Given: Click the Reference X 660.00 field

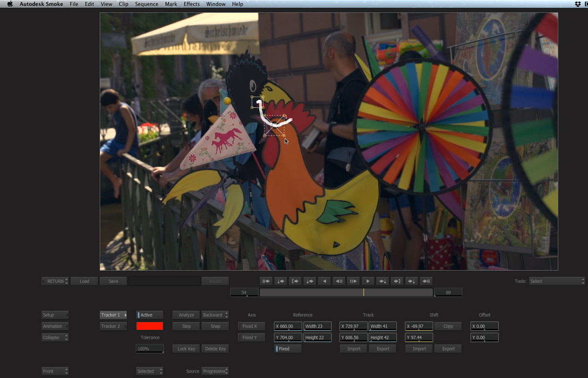Looking at the screenshot, I should tap(288, 326).
